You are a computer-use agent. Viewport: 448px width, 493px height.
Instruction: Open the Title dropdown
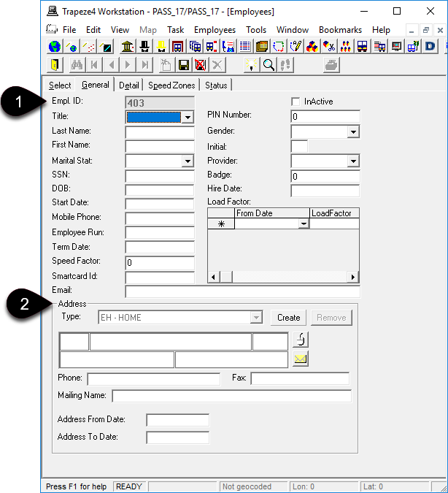pyautogui.click(x=188, y=118)
